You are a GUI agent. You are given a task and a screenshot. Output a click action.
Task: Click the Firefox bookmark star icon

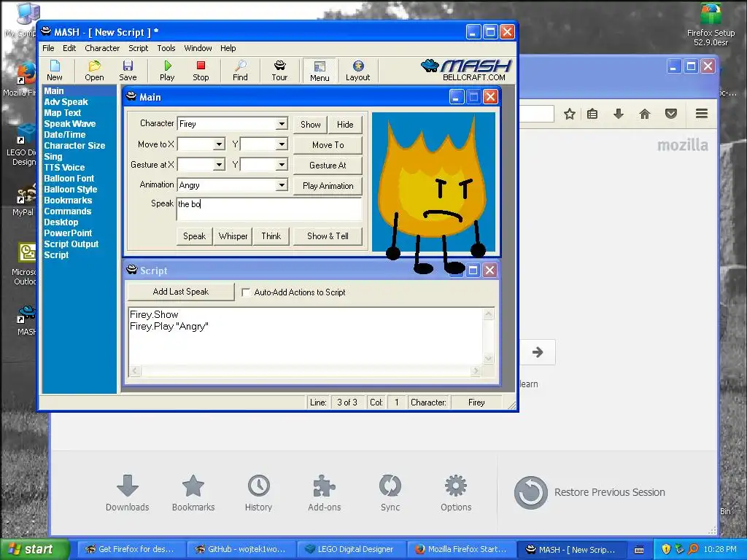click(x=569, y=114)
